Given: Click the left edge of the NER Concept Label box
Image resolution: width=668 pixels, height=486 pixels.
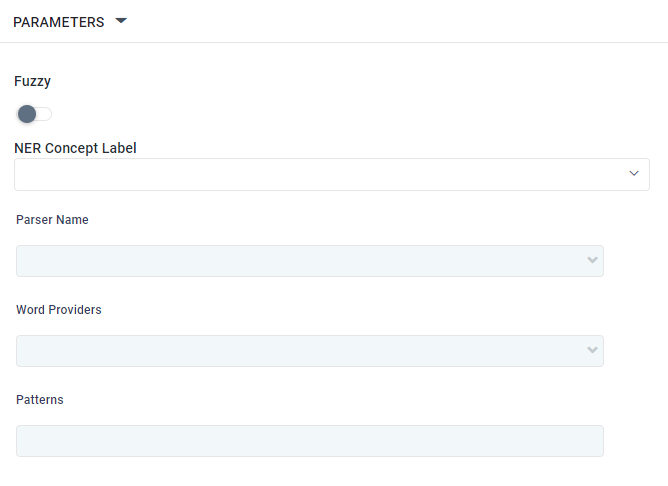Looking at the screenshot, I should click(18, 174).
